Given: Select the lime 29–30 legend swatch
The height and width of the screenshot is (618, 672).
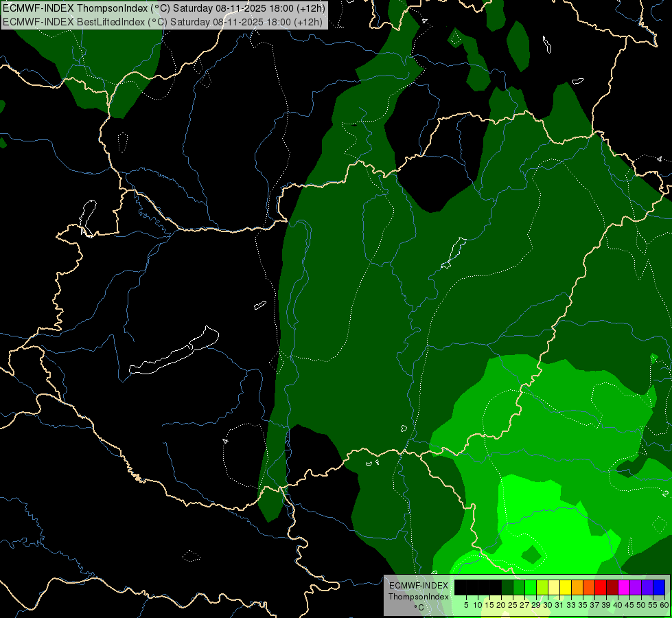Looking at the screenshot, I should [x=542, y=587].
